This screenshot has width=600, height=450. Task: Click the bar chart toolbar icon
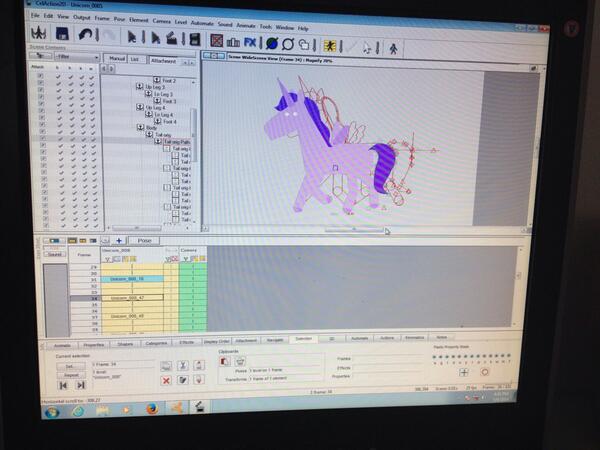coord(233,41)
